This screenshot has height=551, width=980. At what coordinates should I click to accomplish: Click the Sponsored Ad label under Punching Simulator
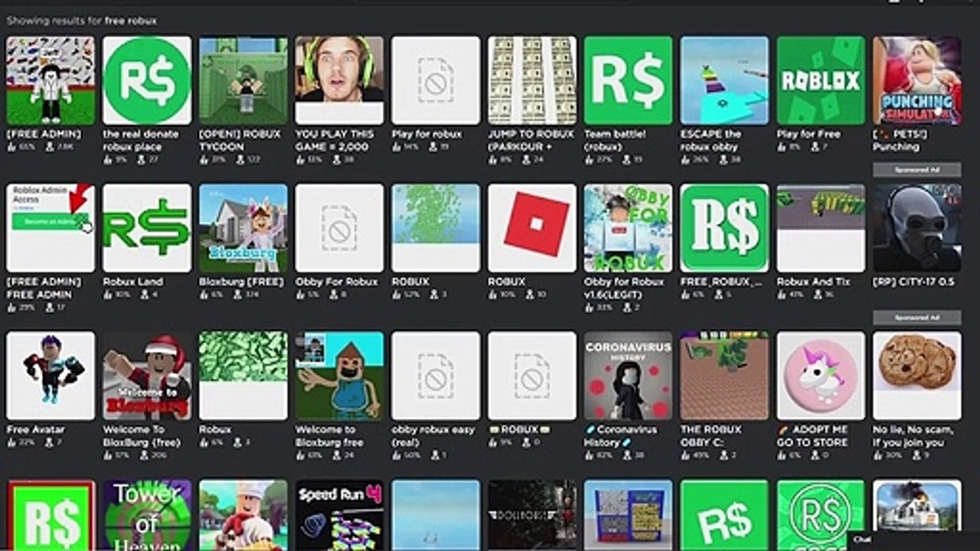click(x=917, y=170)
